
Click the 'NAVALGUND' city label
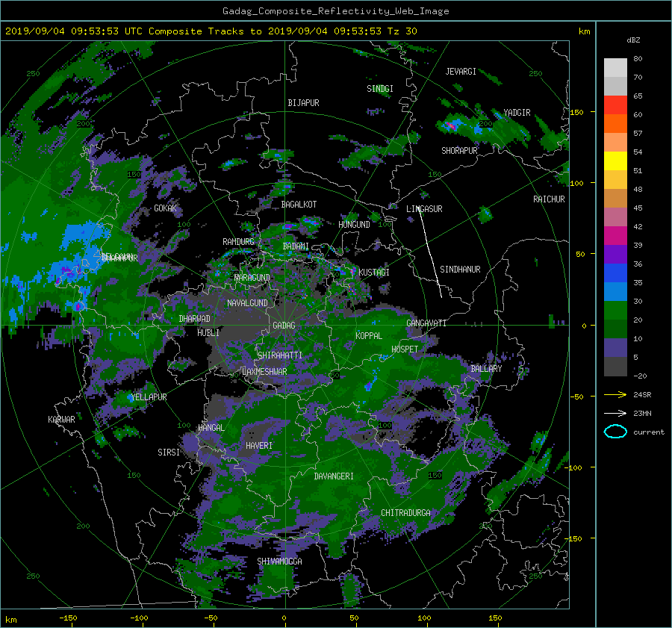click(x=247, y=303)
